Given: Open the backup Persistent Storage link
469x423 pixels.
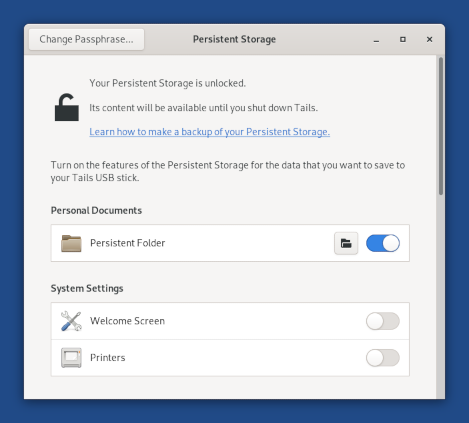Looking at the screenshot, I should 209,132.
